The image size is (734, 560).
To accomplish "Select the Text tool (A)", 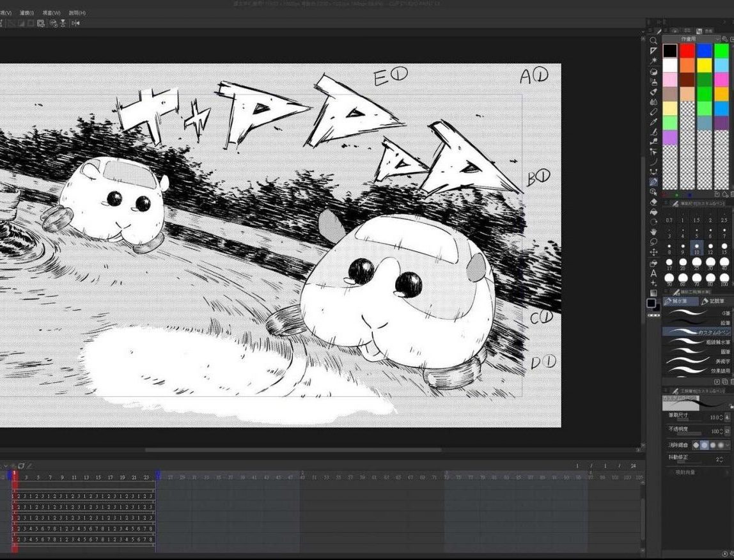I will point(653,274).
